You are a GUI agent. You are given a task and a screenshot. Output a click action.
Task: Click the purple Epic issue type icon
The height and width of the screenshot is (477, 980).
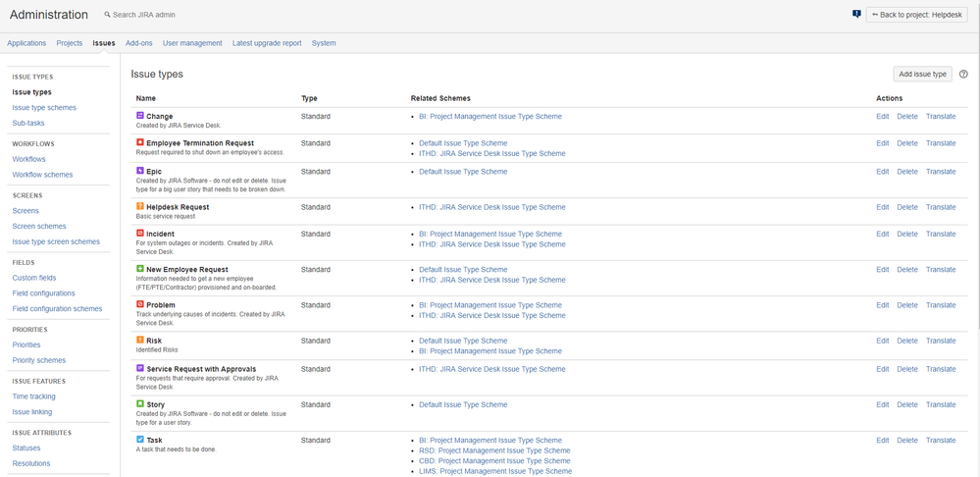pyautogui.click(x=140, y=171)
